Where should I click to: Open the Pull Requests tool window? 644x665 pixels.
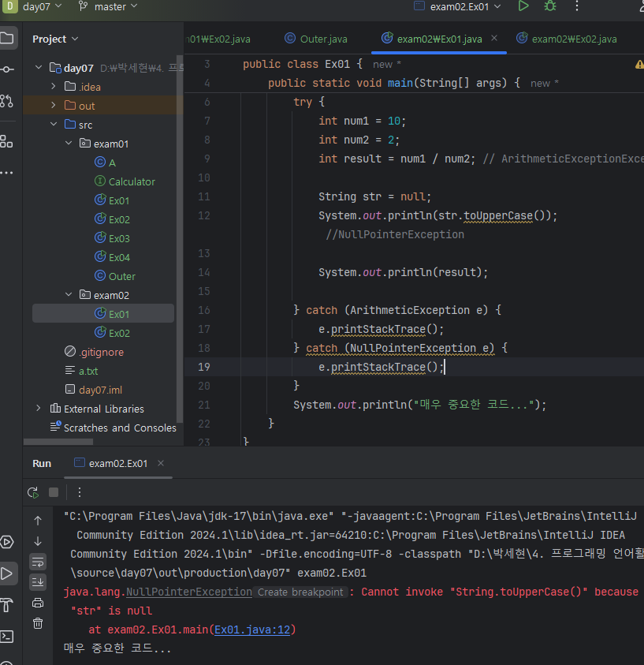coord(7,100)
